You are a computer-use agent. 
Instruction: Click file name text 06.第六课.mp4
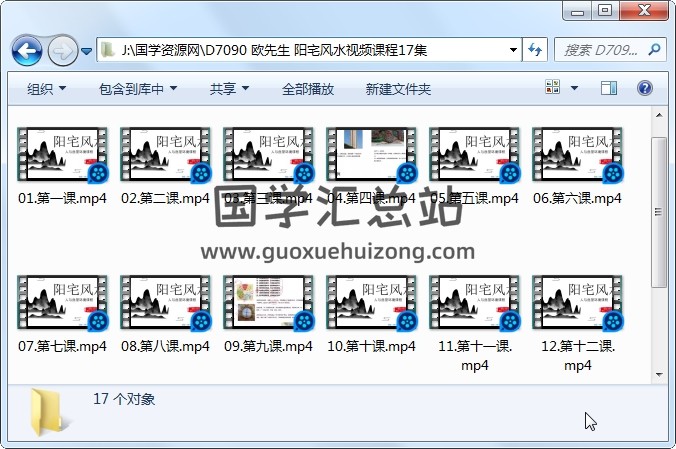tap(578, 198)
